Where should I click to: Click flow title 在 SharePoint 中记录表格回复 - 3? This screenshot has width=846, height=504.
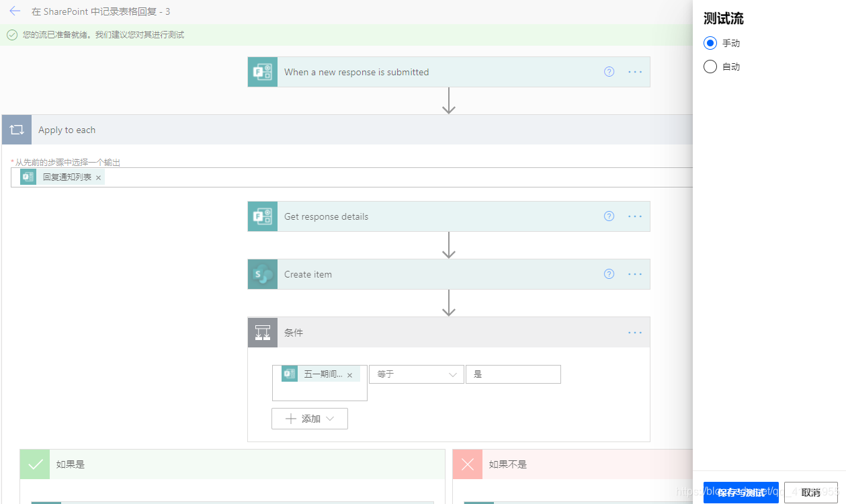point(101,11)
